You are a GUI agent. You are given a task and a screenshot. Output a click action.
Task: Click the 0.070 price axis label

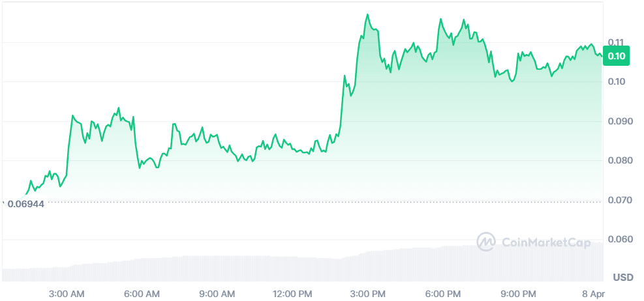(619, 200)
